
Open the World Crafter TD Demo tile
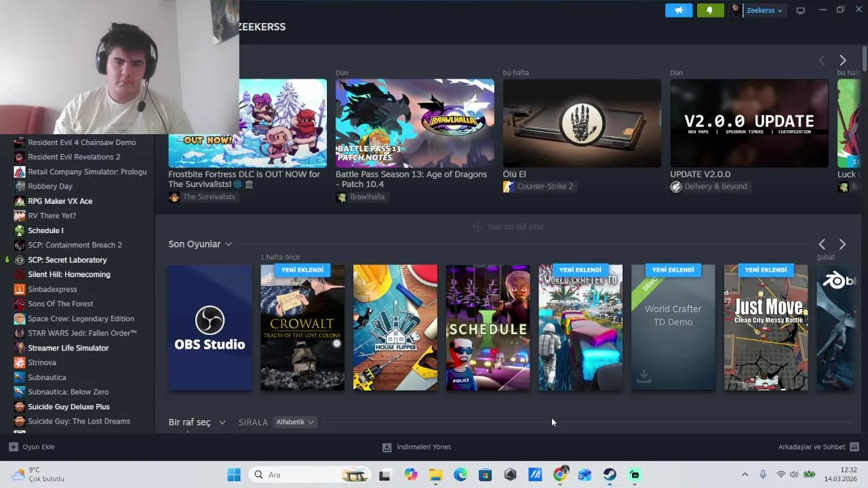coord(673,327)
